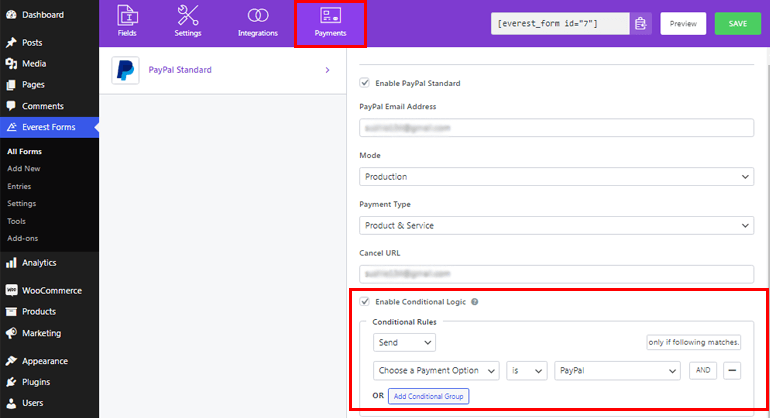Click the Appearance menu label
The height and width of the screenshot is (418, 770).
click(45, 361)
